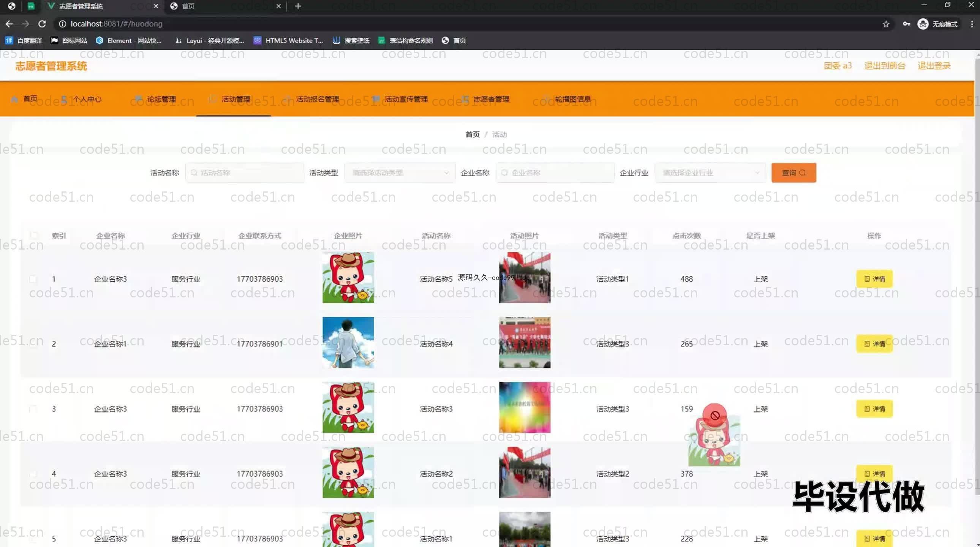Open the 搜索壁纸 bookmark

point(351,40)
